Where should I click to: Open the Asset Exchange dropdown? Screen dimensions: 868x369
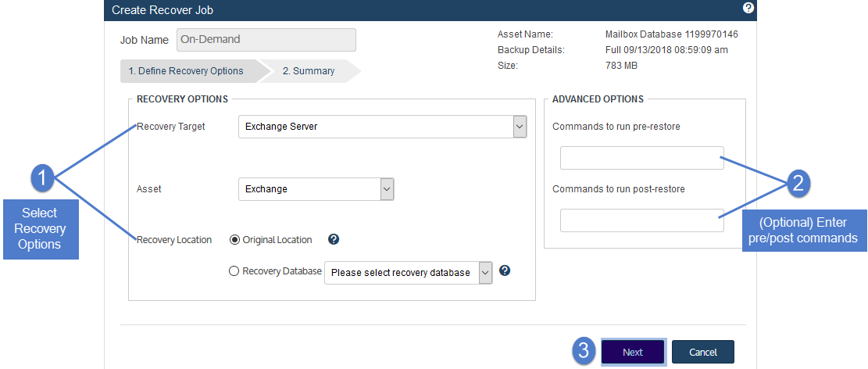[x=316, y=189]
